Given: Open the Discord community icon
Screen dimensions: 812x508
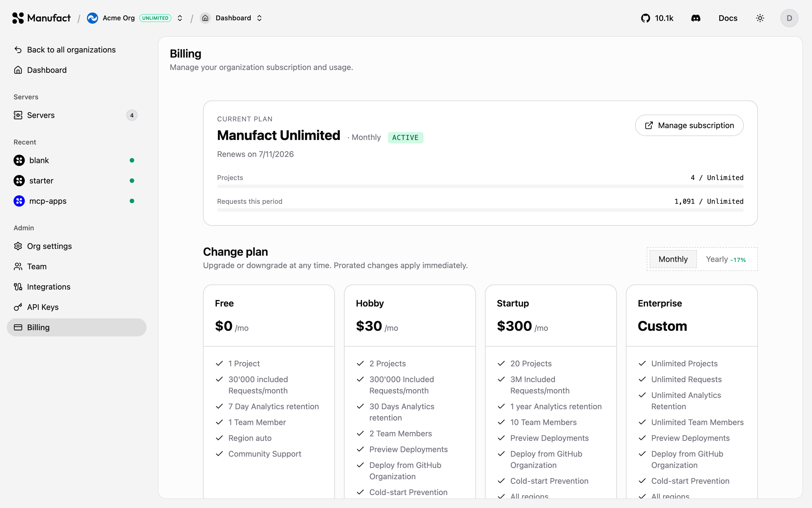Looking at the screenshot, I should tap(696, 18).
